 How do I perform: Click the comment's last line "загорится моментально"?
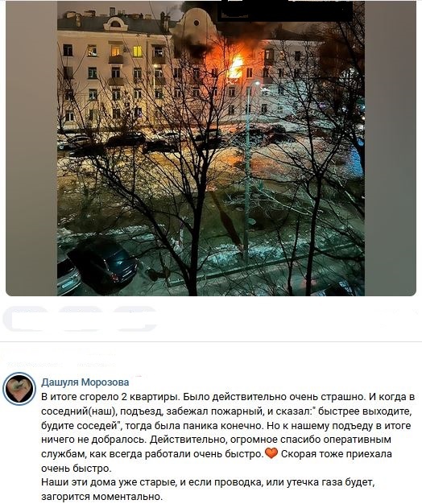(102, 497)
